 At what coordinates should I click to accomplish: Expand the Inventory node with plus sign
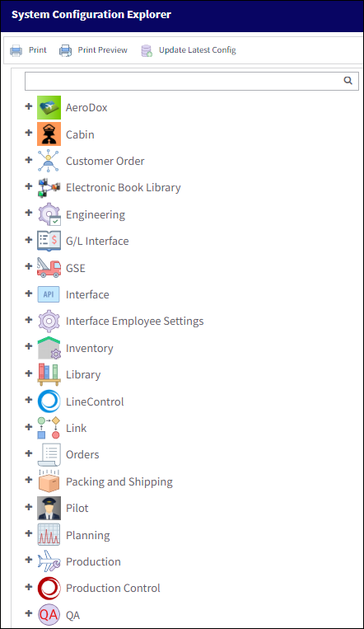(29, 346)
